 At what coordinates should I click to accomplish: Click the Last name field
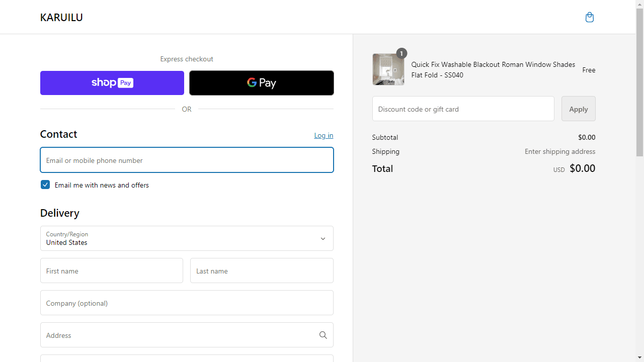pos(262,270)
